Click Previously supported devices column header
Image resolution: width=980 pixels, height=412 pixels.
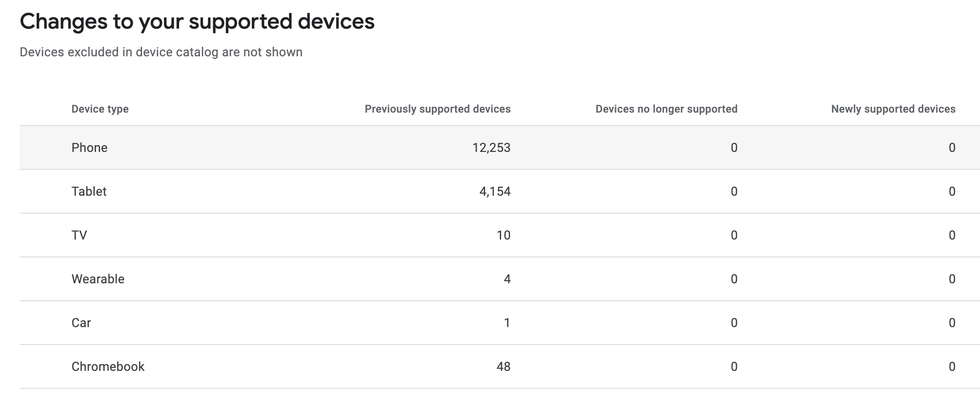[438, 109]
